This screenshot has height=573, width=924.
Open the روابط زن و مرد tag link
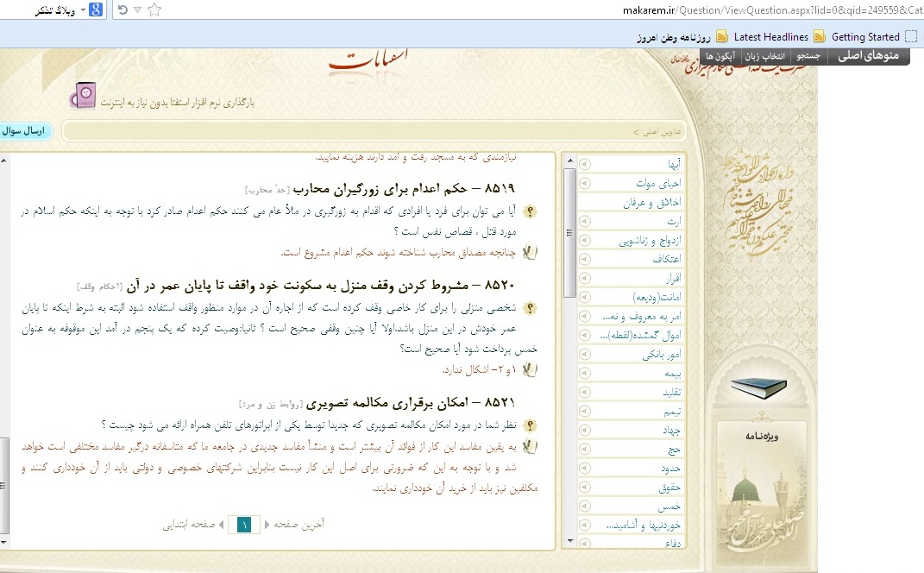point(271,405)
